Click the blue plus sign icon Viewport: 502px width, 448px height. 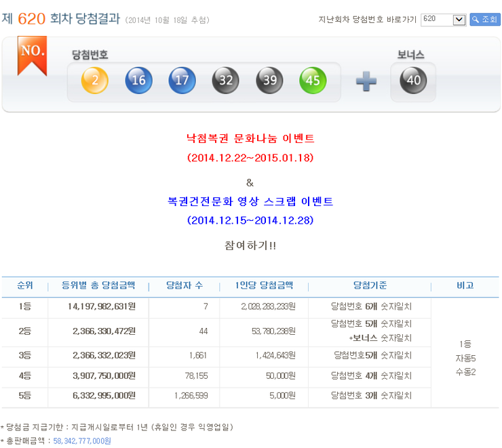(366, 81)
